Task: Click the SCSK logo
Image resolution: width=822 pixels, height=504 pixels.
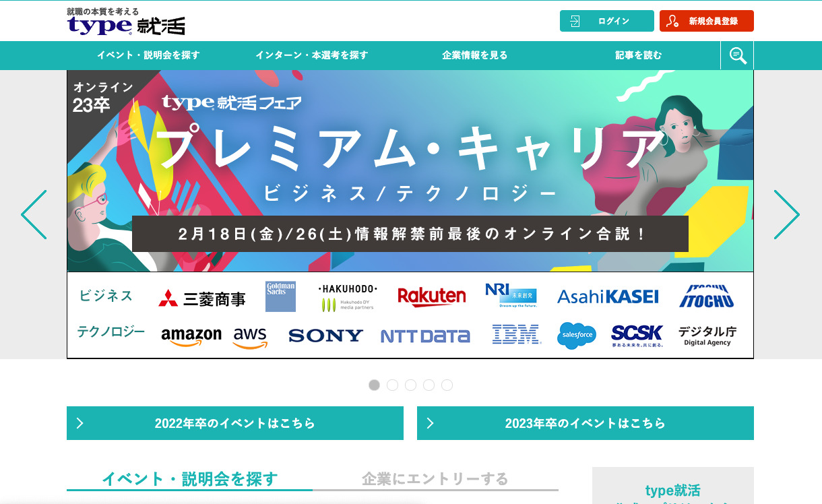Action: pyautogui.click(x=637, y=335)
